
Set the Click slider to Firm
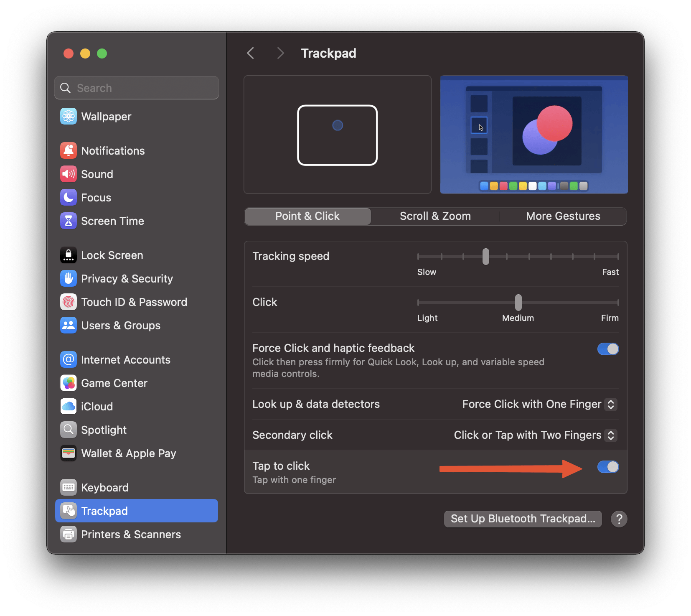pyautogui.click(x=617, y=302)
